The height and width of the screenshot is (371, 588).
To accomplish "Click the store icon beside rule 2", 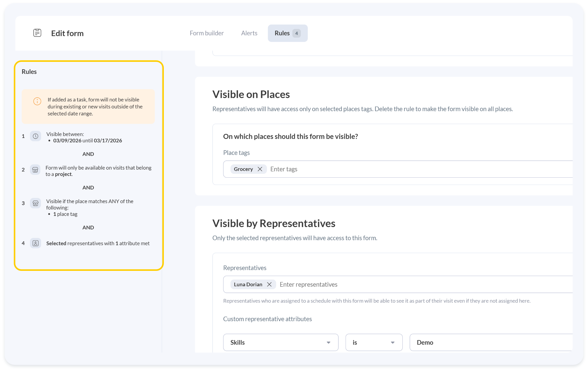I will coord(35,170).
